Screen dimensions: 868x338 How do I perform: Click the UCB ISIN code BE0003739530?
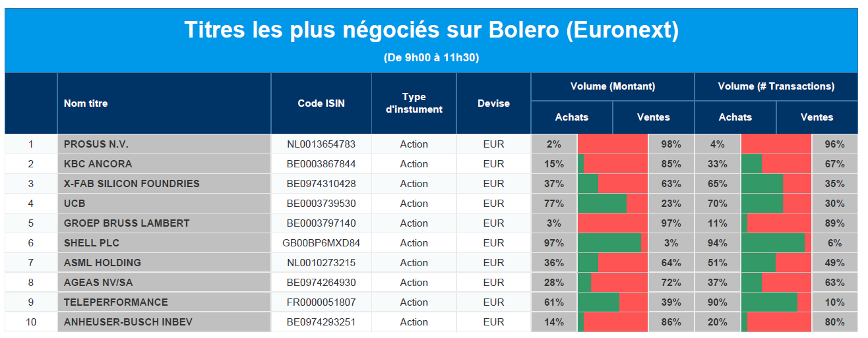[321, 204]
